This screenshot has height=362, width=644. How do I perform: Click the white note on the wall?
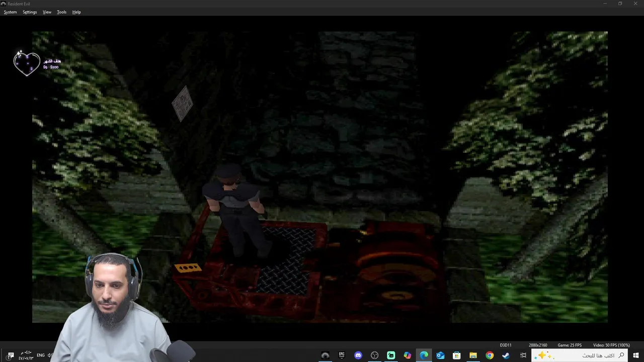182,104
